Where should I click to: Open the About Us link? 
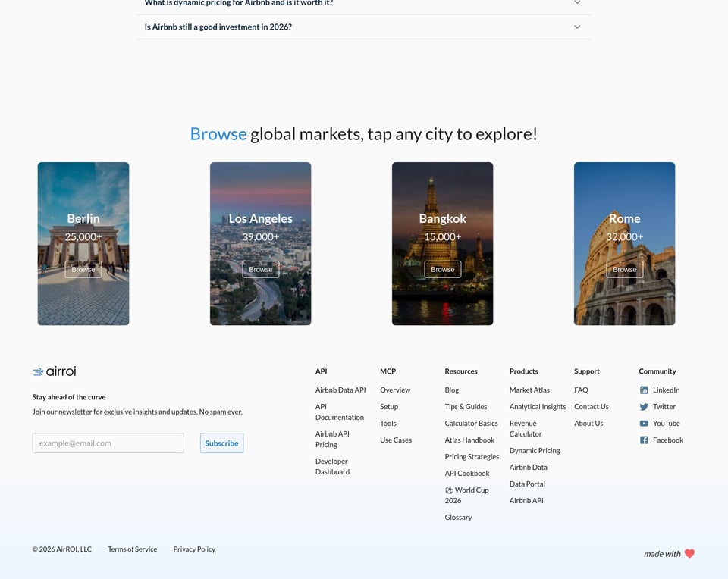click(588, 424)
